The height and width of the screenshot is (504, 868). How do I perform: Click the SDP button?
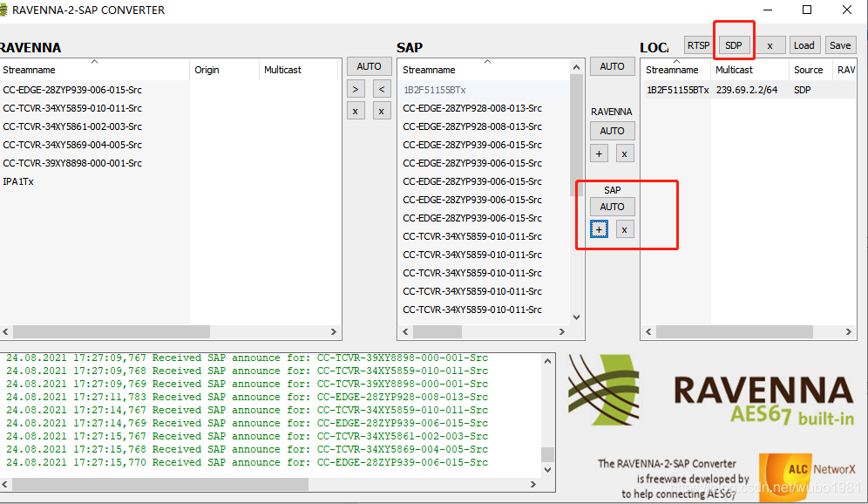coord(734,45)
